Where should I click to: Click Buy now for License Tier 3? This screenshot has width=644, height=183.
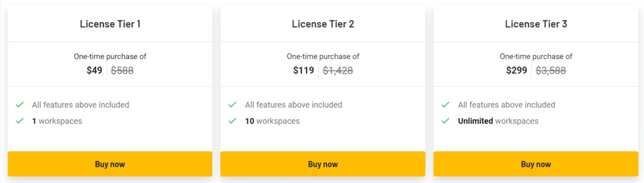536,164
